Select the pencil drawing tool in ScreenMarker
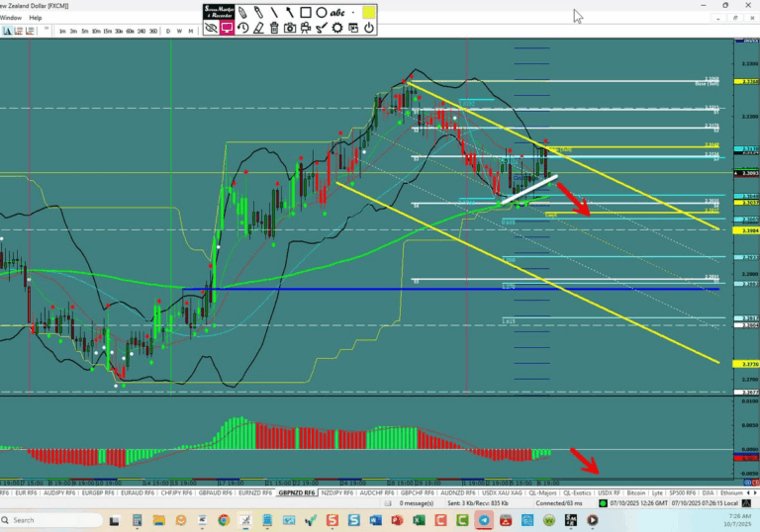The height and width of the screenshot is (532, 760). tap(242, 13)
